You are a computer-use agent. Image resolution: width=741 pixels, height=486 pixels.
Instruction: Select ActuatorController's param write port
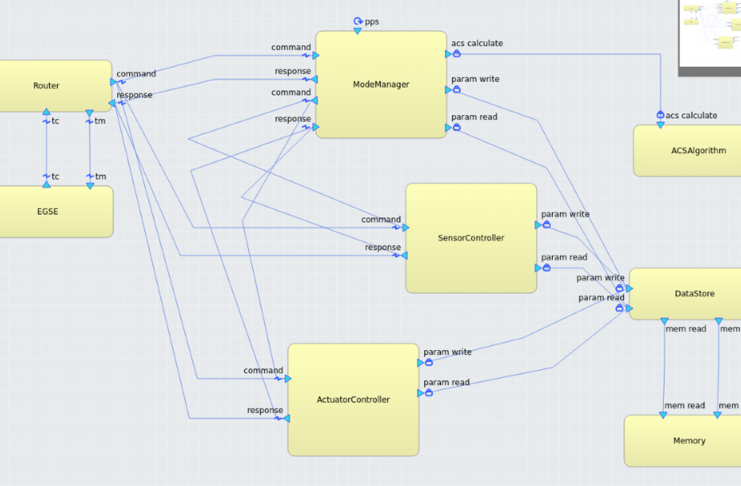coord(428,362)
